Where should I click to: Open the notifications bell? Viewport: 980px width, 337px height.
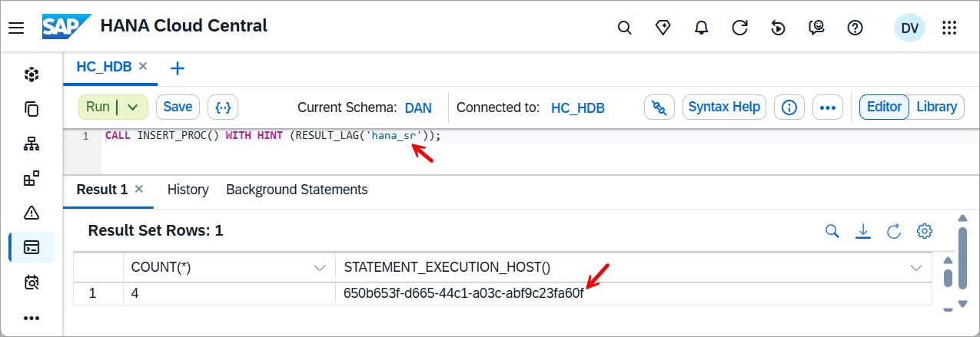coord(701,28)
